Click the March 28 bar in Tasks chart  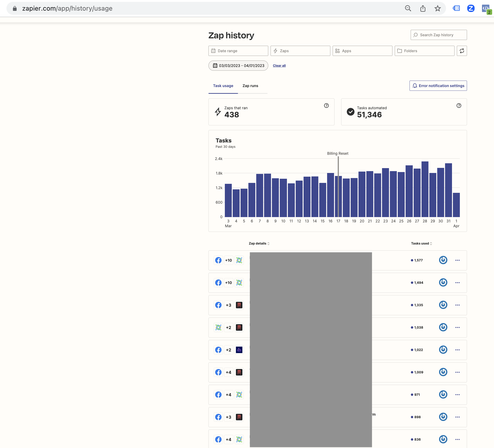pos(425,189)
